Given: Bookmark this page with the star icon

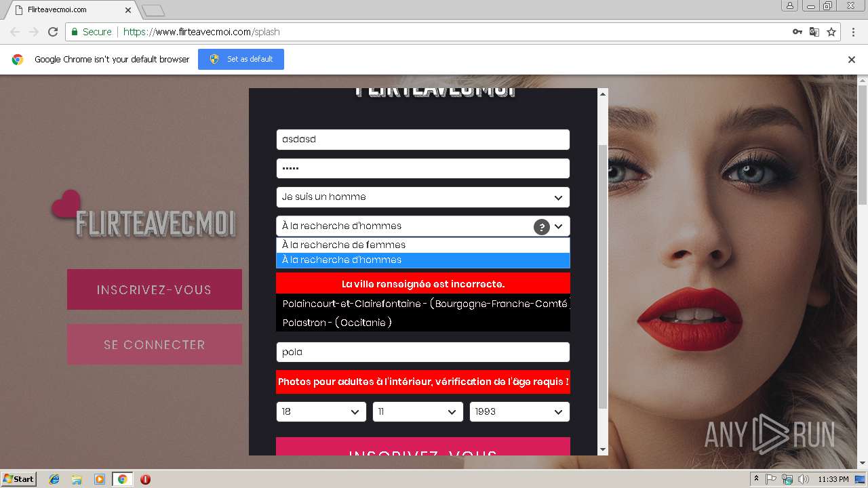Looking at the screenshot, I should tap(831, 32).
